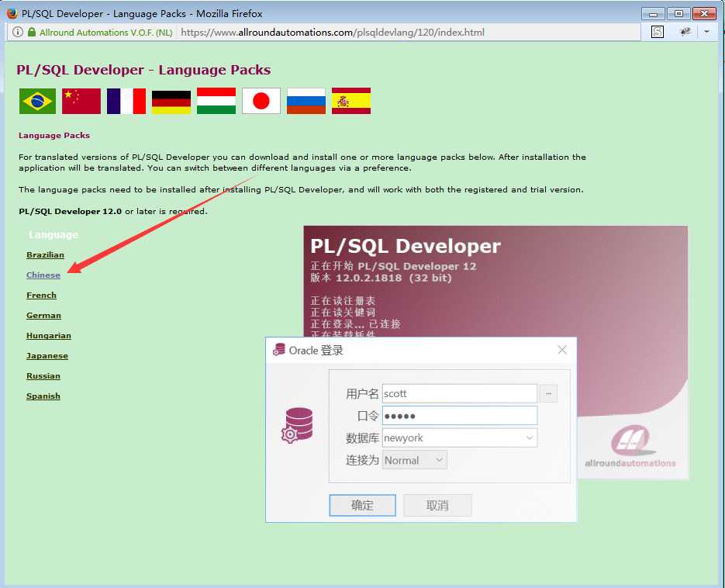Viewport: 725px width, 588px height.
Task: Click the S extension icon in toolbar
Action: coord(657,32)
